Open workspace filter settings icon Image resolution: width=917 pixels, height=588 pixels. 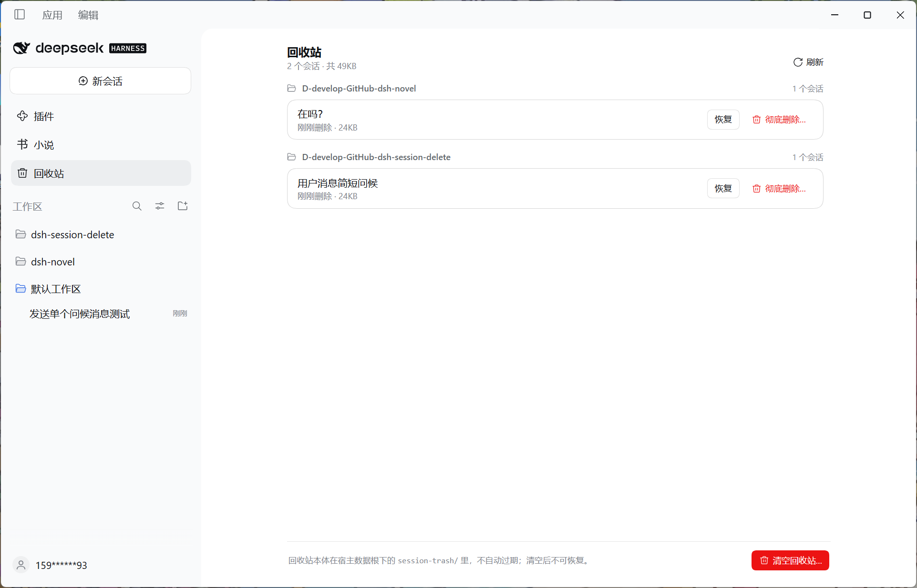(x=160, y=206)
